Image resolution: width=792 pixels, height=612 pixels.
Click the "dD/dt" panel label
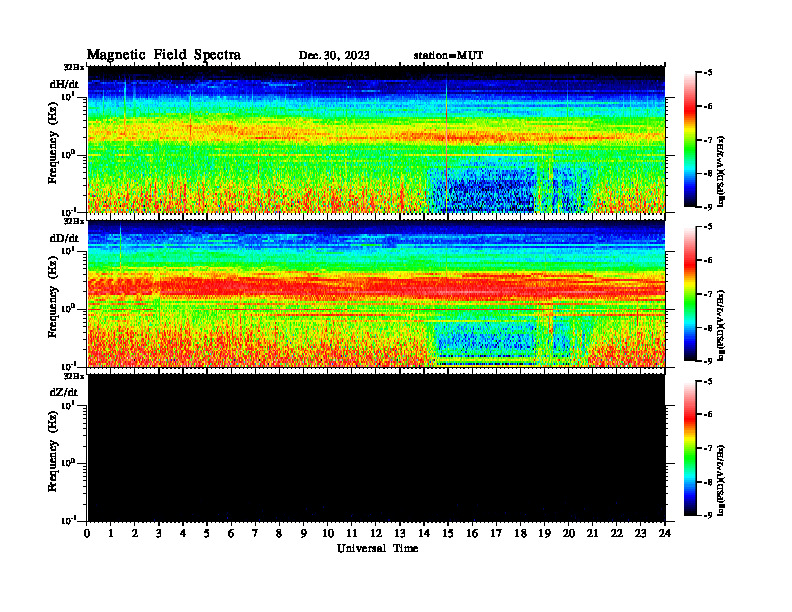(x=64, y=238)
